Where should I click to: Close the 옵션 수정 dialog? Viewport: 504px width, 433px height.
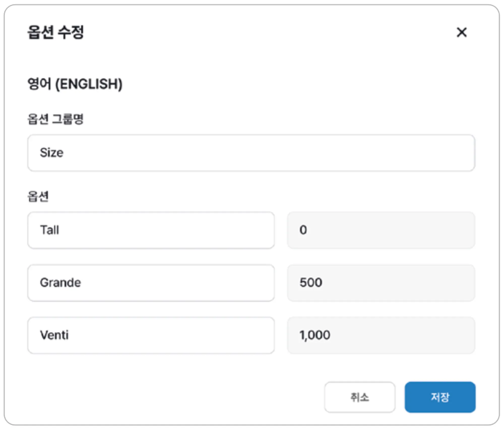pyautogui.click(x=461, y=33)
